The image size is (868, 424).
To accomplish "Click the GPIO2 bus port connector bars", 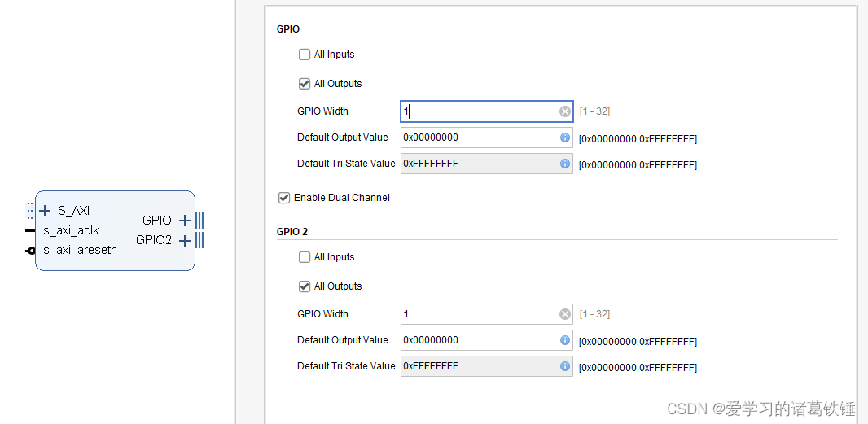I will coord(199,241).
